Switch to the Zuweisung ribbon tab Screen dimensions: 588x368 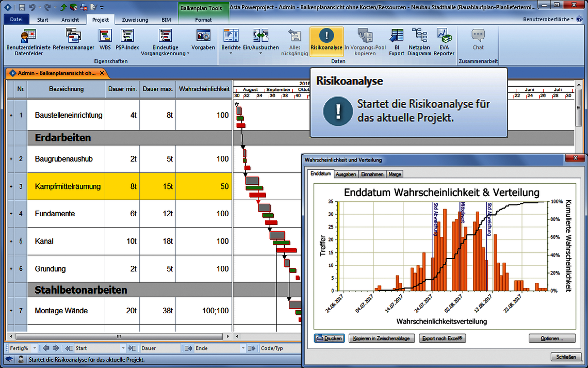(x=135, y=20)
